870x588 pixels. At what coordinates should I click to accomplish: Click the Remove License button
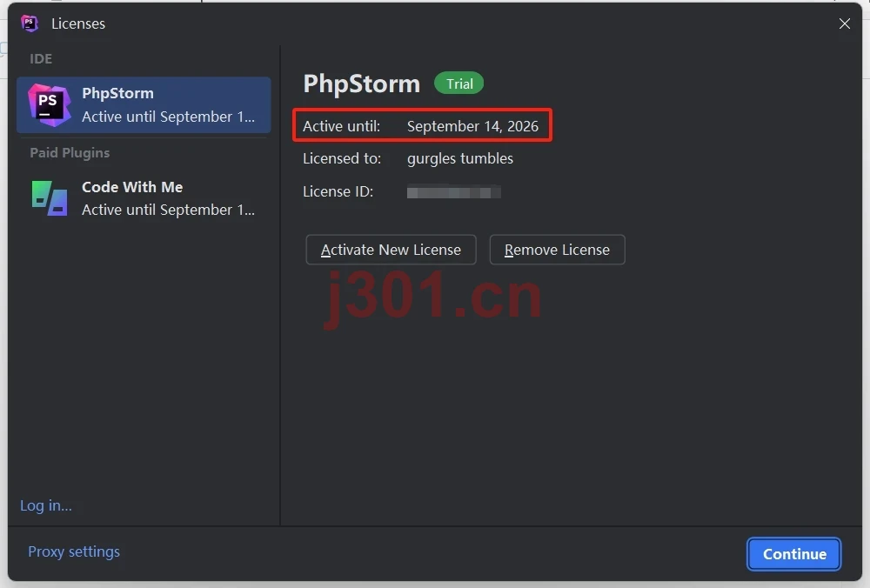(557, 250)
